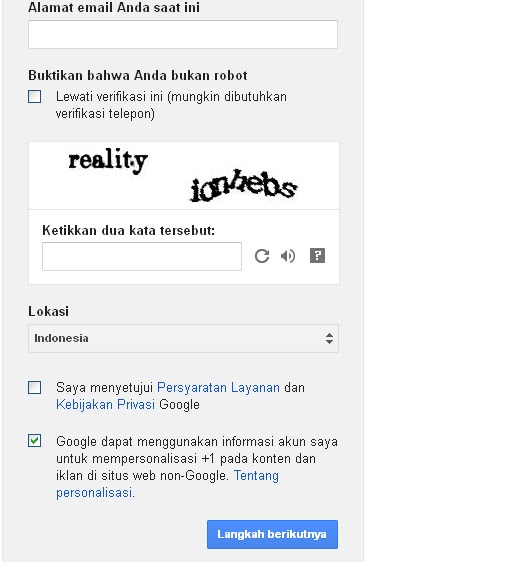Screen dimensions: 512x562
Task: Play the audio captcha challenge
Action: [288, 256]
